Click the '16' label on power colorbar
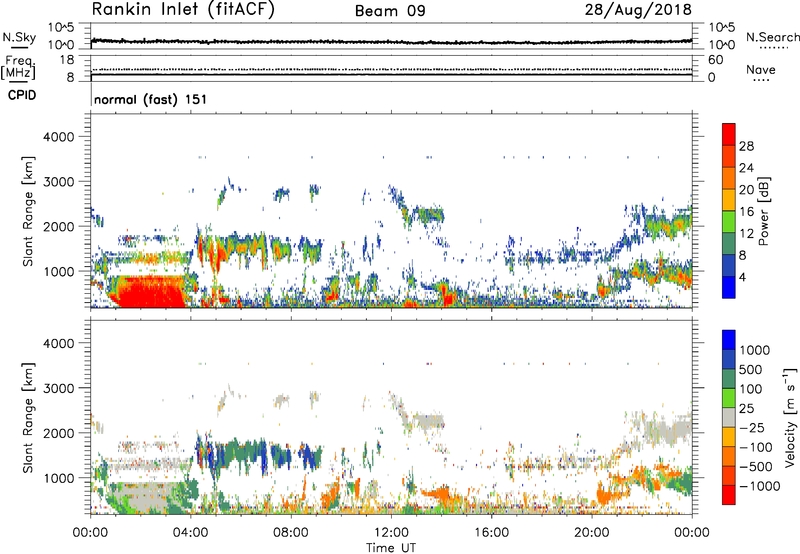Viewport: 800px width, 554px height. coord(746,212)
